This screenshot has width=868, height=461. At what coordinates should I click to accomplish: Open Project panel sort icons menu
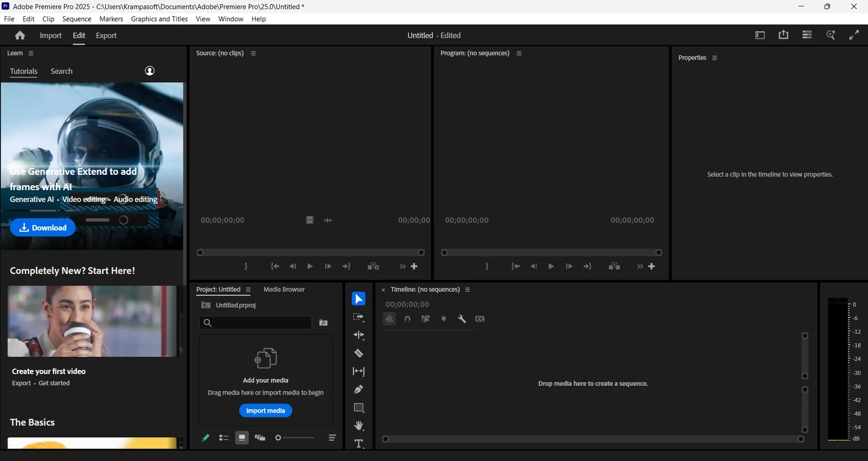[x=332, y=438]
